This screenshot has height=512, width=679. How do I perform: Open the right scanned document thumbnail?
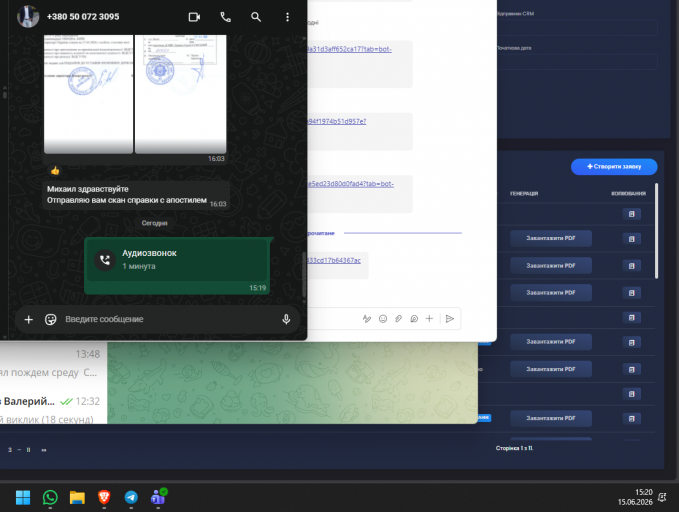point(181,94)
